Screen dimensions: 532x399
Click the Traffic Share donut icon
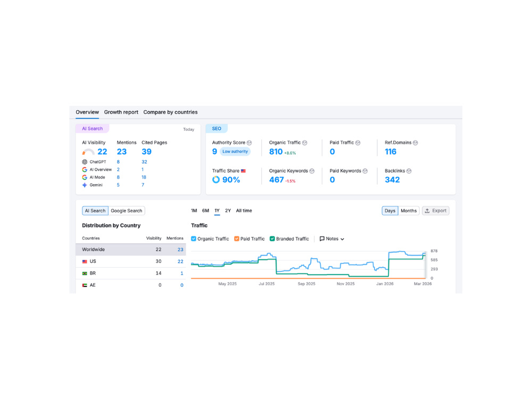216,179
